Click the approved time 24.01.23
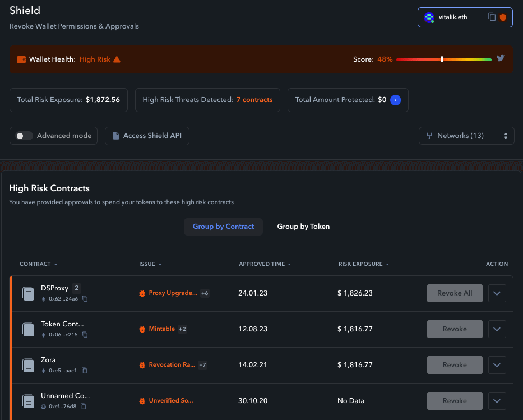 click(x=253, y=293)
